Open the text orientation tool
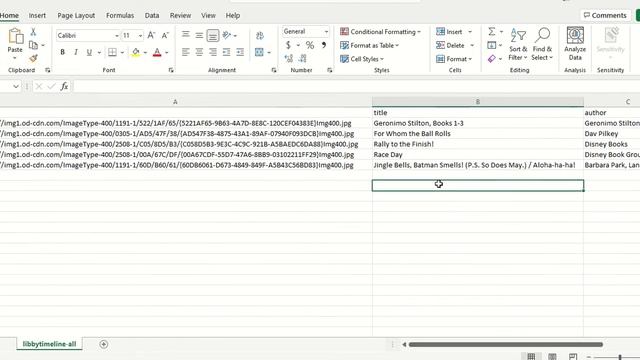The width and height of the screenshot is (640, 360). [227, 36]
